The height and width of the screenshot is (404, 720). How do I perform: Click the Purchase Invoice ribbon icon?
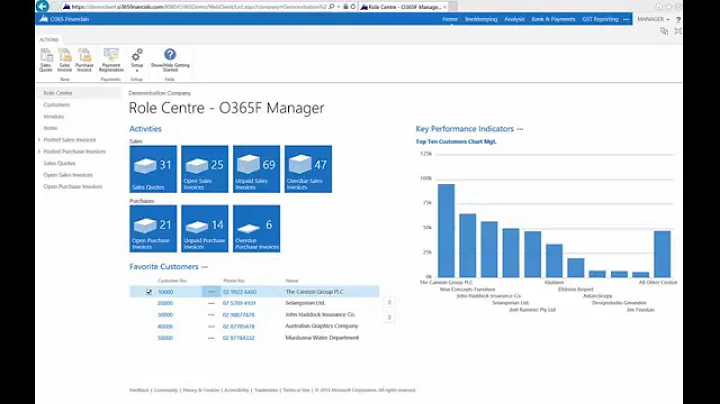tap(84, 60)
